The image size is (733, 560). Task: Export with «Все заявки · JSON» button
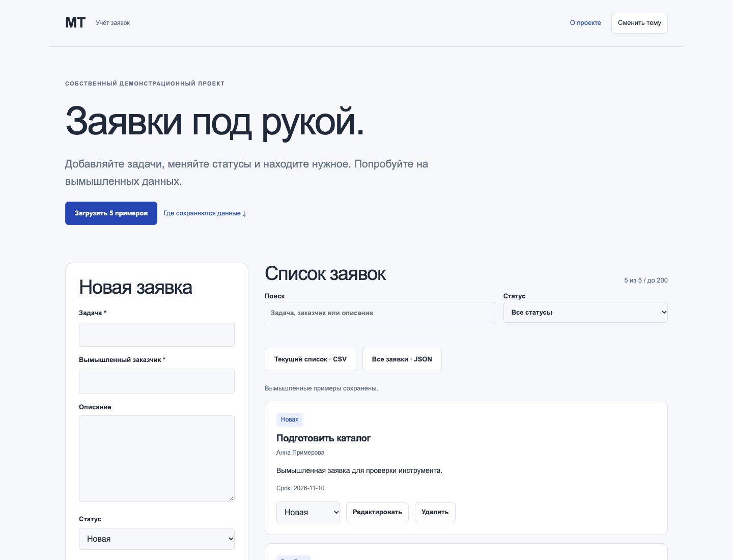click(x=402, y=359)
